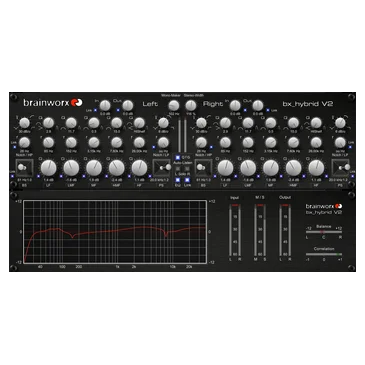
Task: Click Left channel 30 dB/o slope knob
Action: [24, 123]
